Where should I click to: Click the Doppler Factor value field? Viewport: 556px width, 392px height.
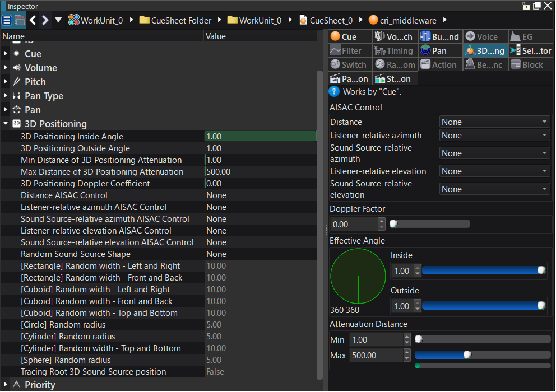354,224
